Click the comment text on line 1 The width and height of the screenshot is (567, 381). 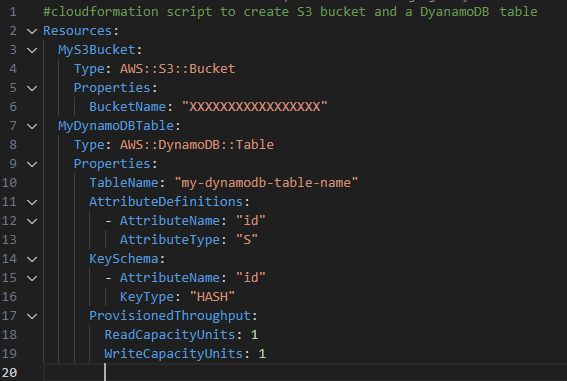pos(290,12)
